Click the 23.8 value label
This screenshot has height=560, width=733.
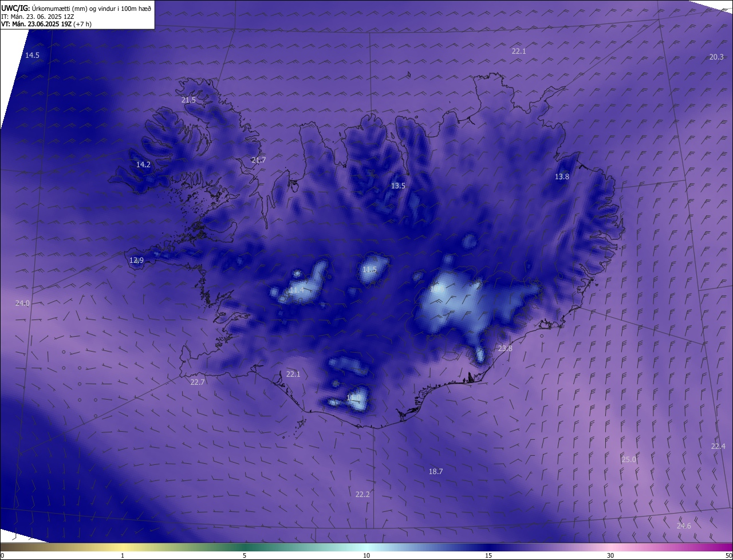505,348
